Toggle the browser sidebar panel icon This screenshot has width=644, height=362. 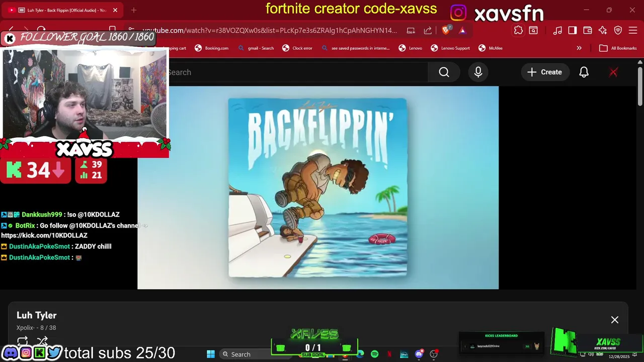click(x=573, y=31)
